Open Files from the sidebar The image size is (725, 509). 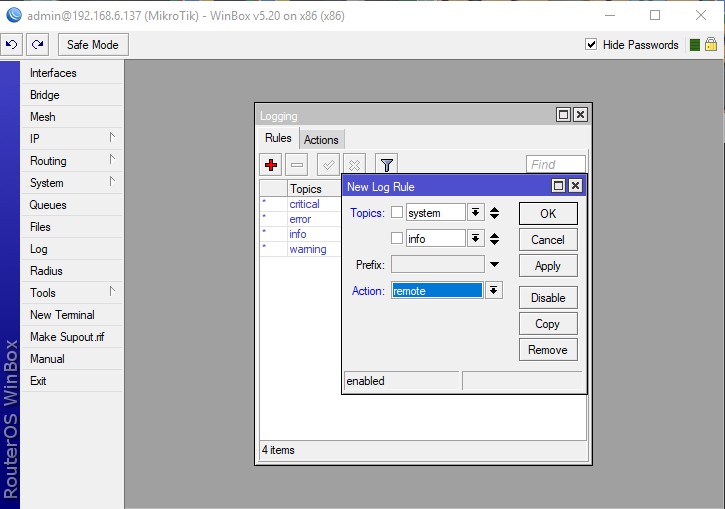coord(72,227)
